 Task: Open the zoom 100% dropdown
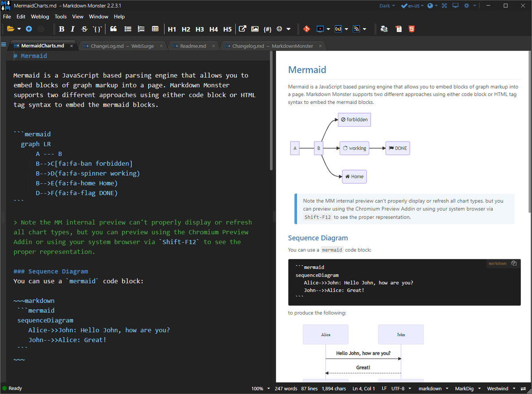tap(261, 389)
